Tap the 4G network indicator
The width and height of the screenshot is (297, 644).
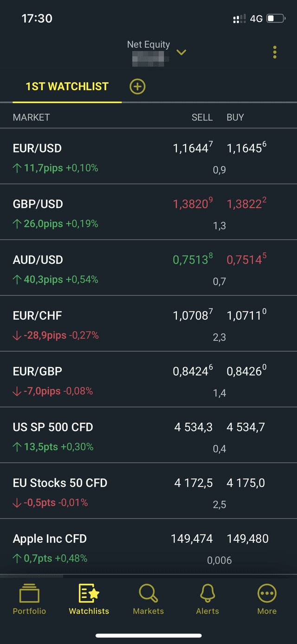click(256, 19)
